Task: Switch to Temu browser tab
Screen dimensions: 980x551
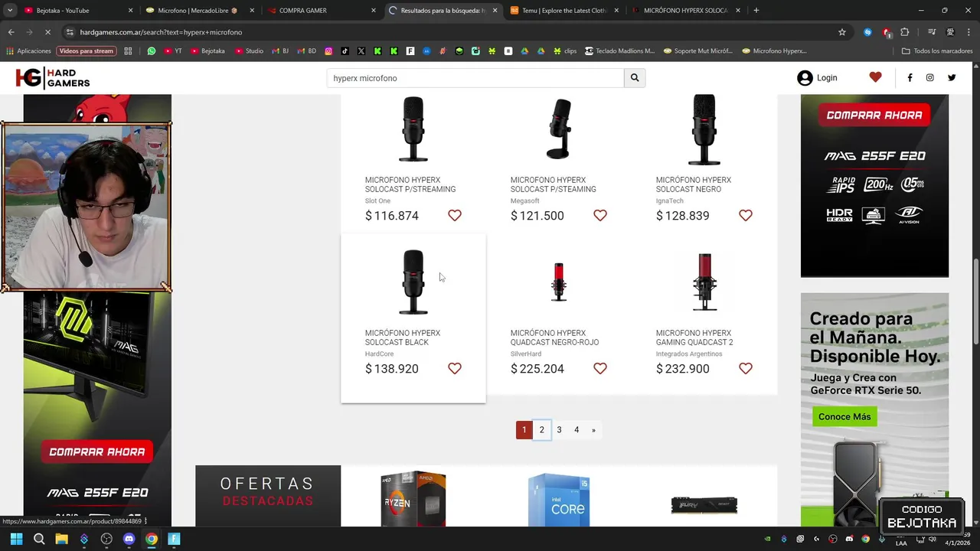Action: [x=564, y=11]
